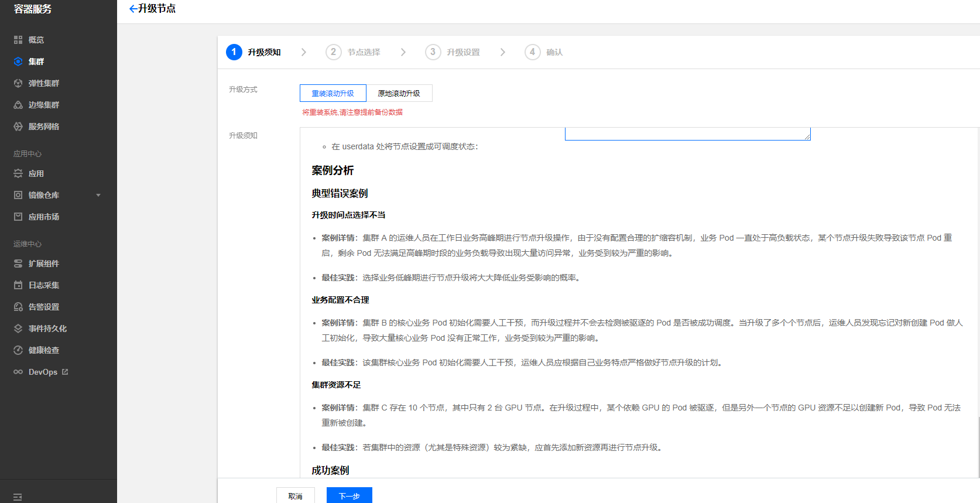Open the DevOps external link icon
Viewport: 980px width, 503px height.
[65, 372]
